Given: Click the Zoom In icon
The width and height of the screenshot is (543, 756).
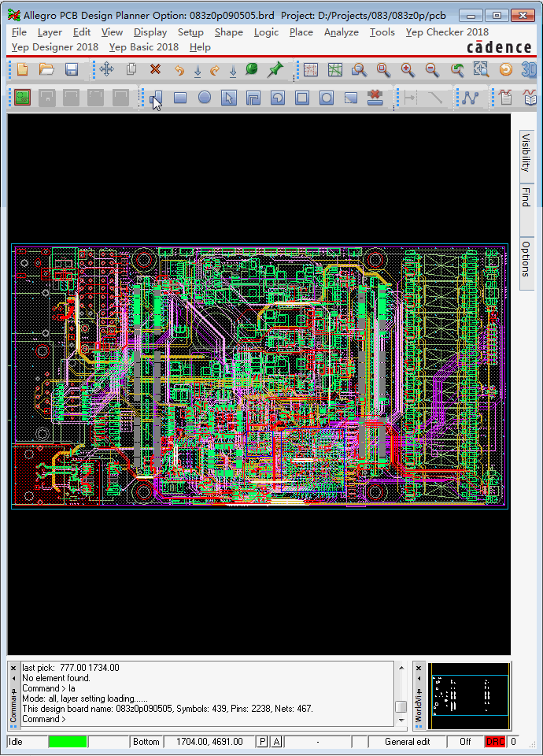Looking at the screenshot, I should (x=408, y=70).
